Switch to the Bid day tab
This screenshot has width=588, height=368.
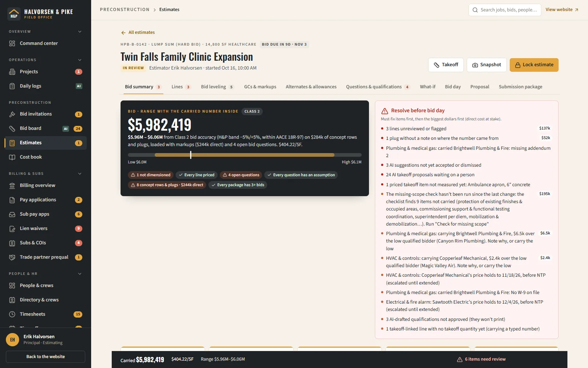coord(453,87)
